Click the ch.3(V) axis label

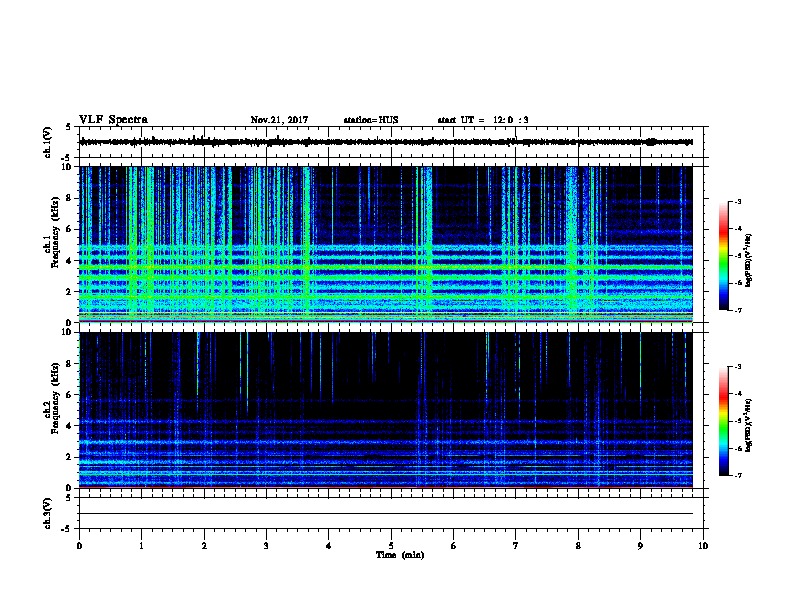pos(48,513)
